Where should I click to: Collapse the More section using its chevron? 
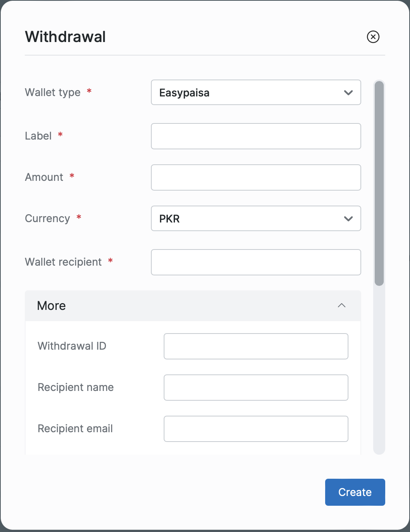[x=341, y=305]
